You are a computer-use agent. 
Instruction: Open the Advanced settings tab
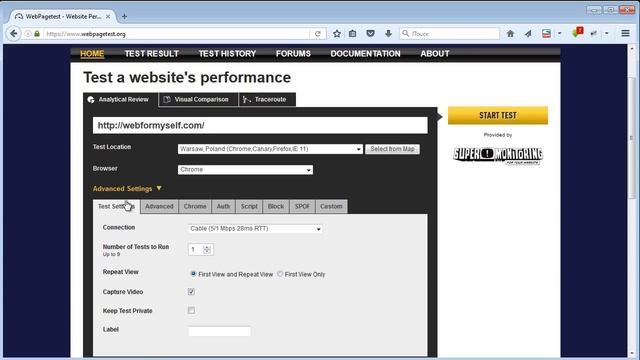tap(159, 207)
